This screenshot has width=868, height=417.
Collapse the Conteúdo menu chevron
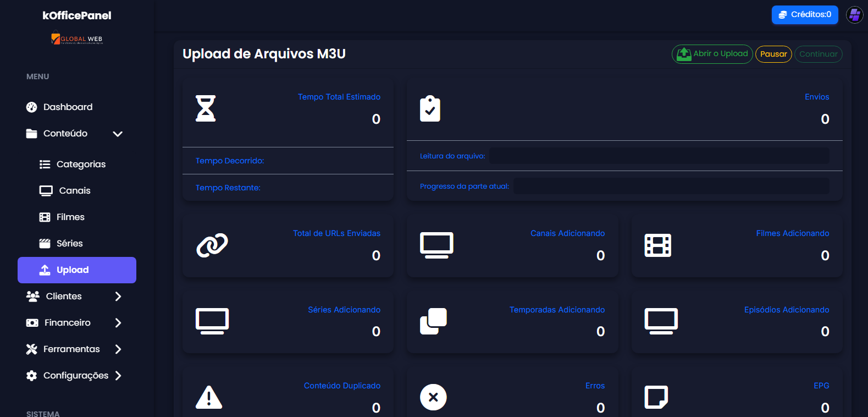tap(118, 134)
